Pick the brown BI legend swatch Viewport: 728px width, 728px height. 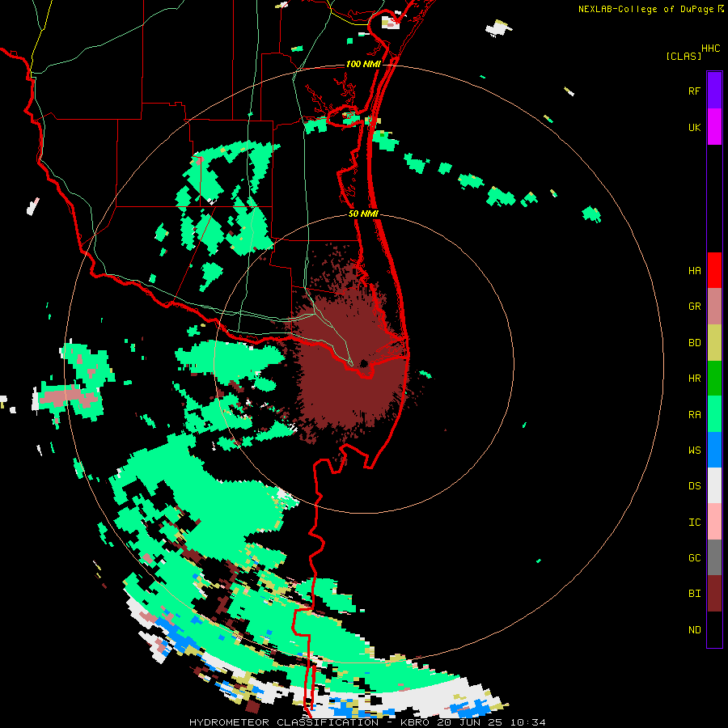coord(714,594)
